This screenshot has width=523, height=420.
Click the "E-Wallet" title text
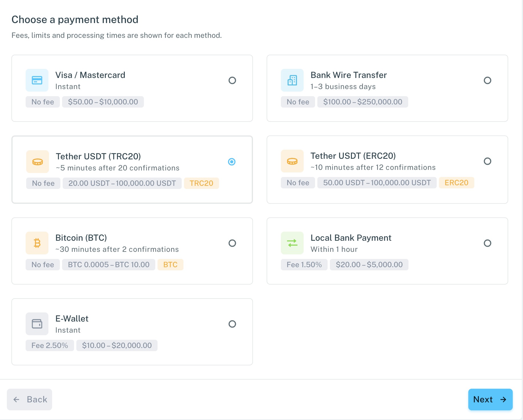click(x=72, y=318)
